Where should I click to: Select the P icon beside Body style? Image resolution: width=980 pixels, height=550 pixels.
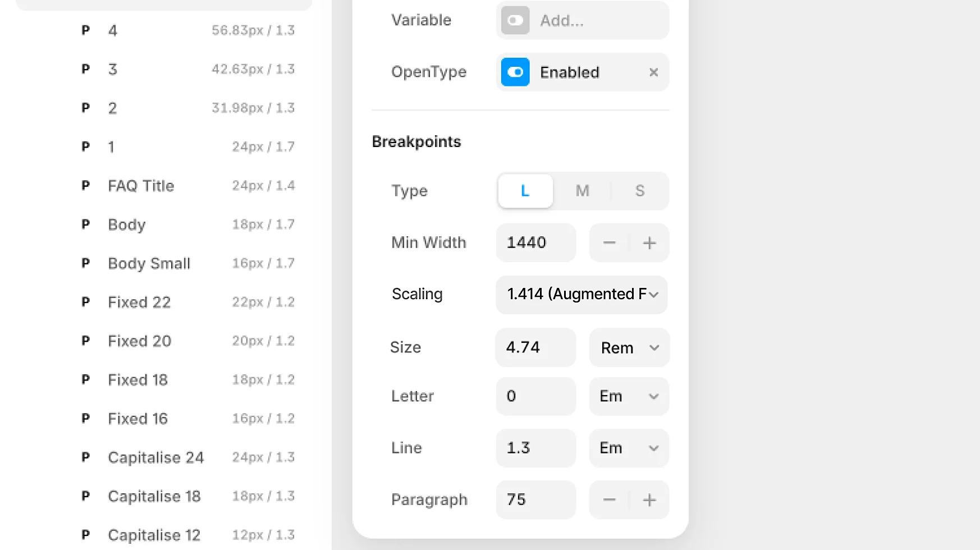[85, 224]
